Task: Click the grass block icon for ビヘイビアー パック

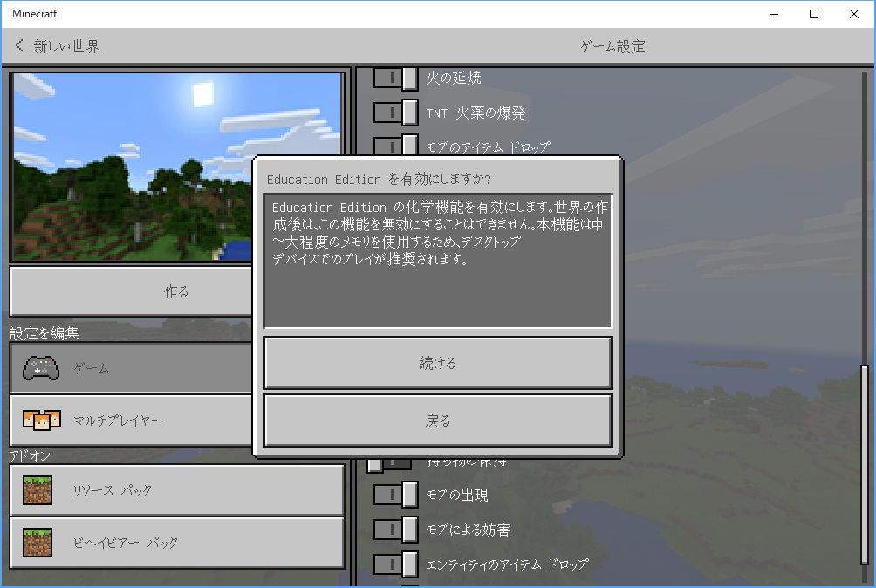Action: coord(38,543)
